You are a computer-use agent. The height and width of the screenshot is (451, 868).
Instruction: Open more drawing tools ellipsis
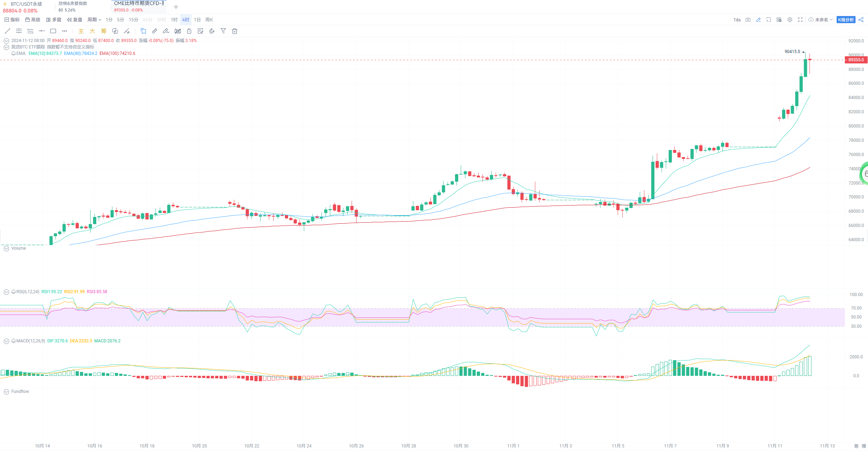tap(65, 31)
